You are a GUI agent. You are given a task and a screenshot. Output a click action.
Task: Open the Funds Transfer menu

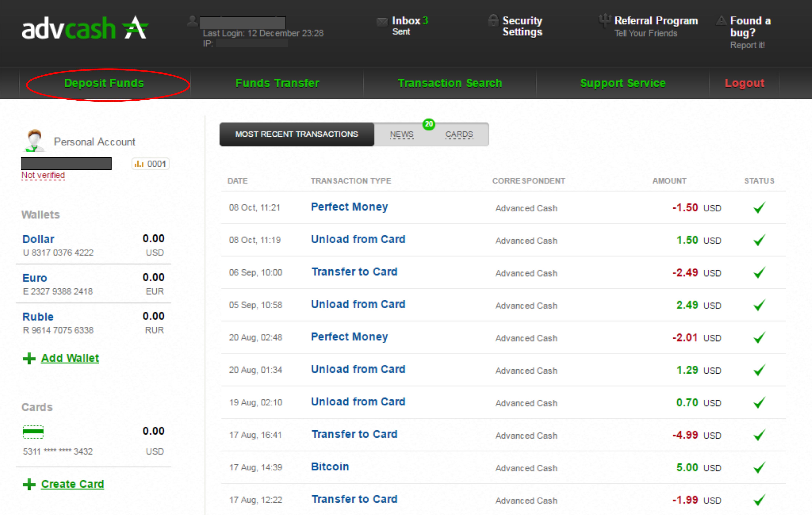coord(277,83)
